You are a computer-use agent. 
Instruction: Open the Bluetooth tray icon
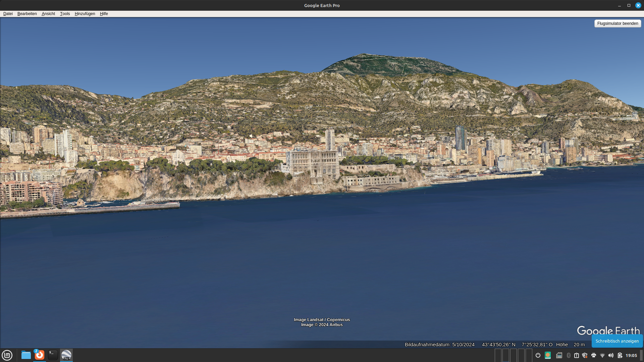[569, 355]
